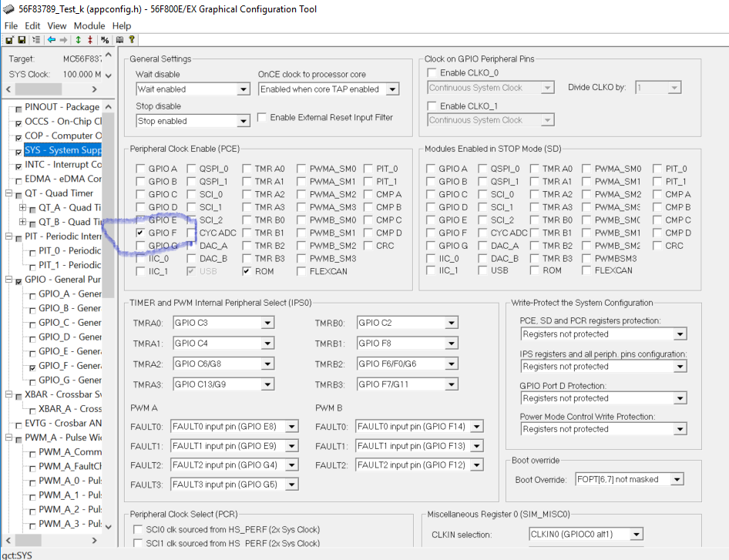This screenshot has width=729, height=560.
Task: Enable FLEXCAN in Peripheral Clock Enable
Action: 302,271
